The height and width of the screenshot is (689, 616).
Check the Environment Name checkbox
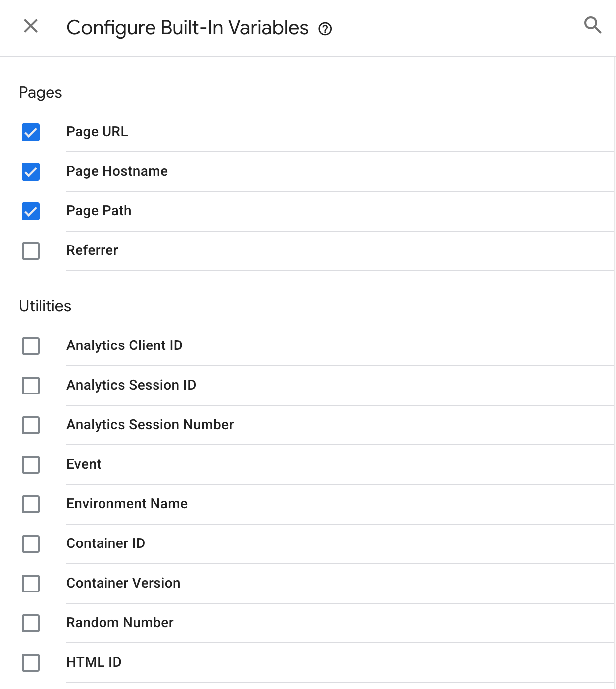tap(30, 504)
